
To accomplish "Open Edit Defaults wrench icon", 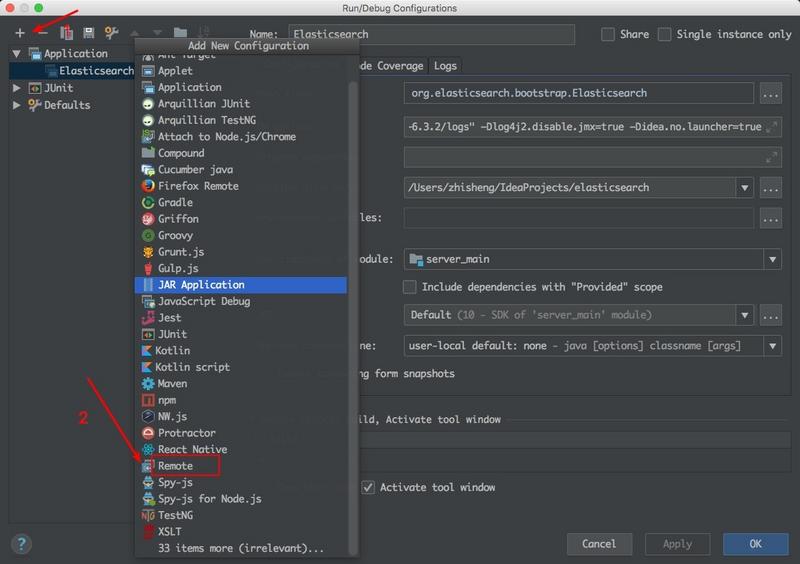I will pyautogui.click(x=111, y=33).
